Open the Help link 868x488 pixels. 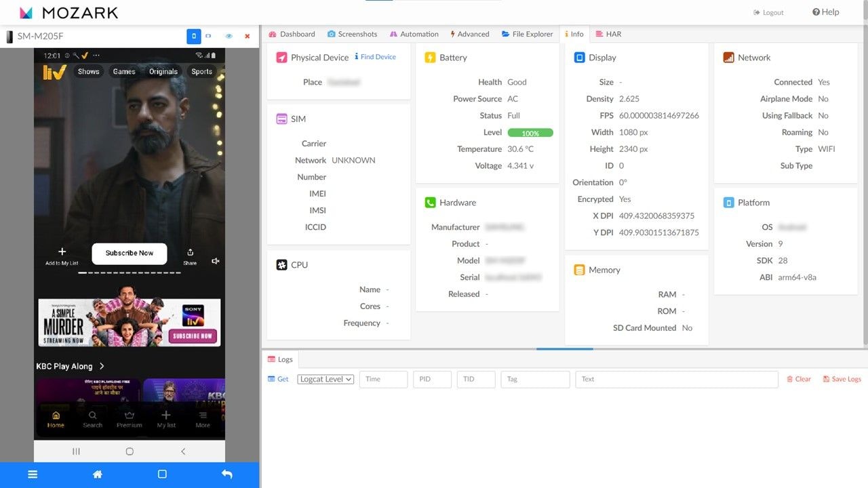click(826, 12)
